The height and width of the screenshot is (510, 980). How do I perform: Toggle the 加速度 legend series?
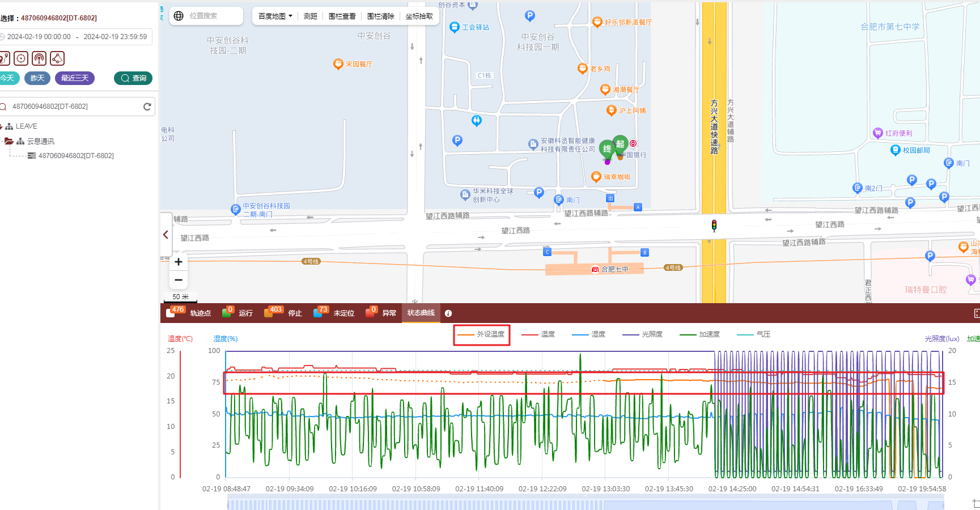pos(701,334)
